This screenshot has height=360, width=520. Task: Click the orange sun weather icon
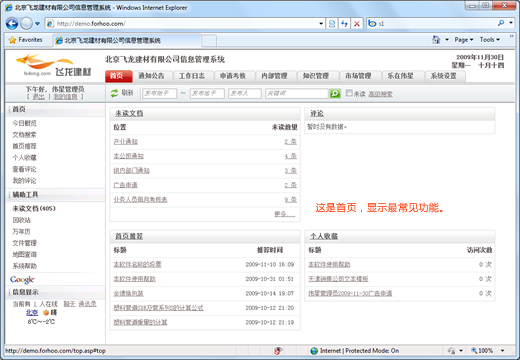pyautogui.click(x=46, y=313)
